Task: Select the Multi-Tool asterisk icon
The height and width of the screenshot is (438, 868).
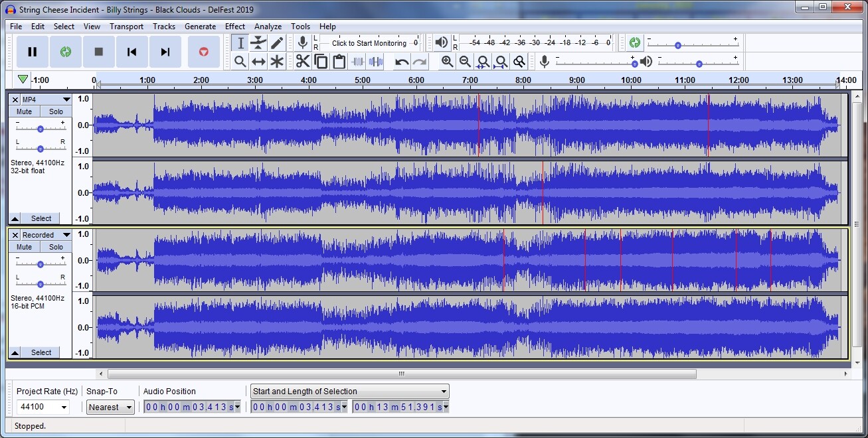Action: click(x=277, y=62)
